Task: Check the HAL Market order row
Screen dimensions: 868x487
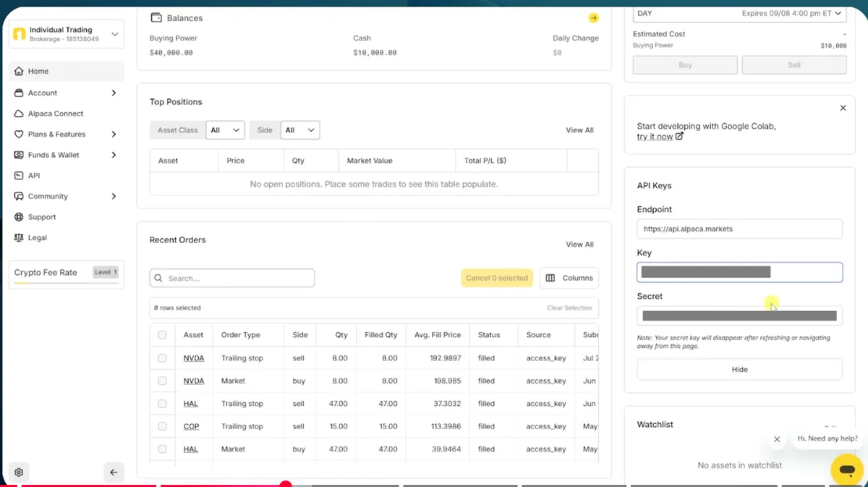Action: point(162,449)
